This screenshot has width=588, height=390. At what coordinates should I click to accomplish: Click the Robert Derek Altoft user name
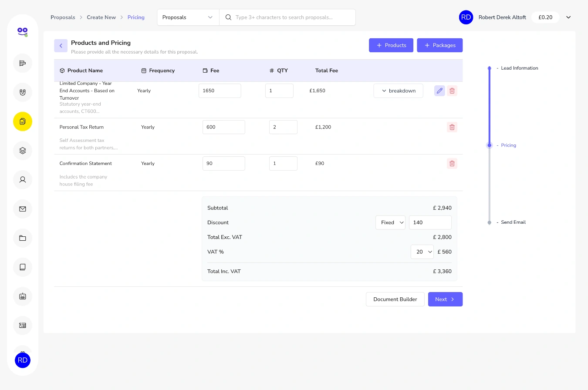tap(502, 17)
